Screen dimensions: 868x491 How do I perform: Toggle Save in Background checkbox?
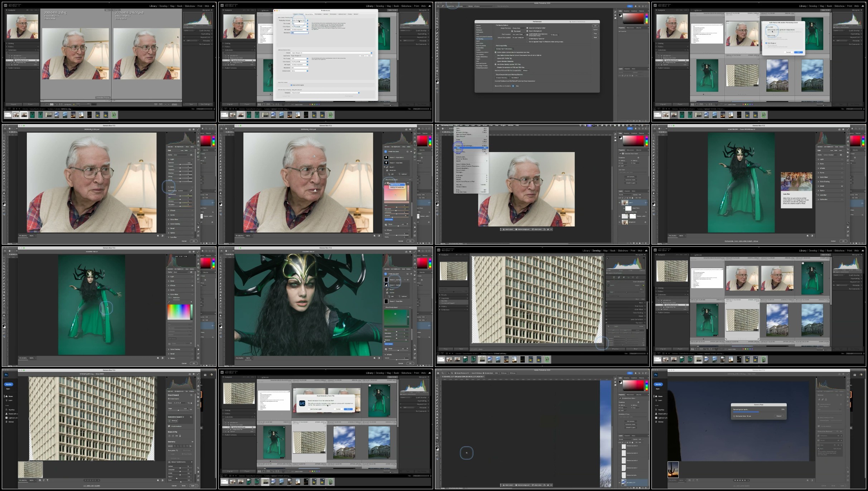(528, 31)
